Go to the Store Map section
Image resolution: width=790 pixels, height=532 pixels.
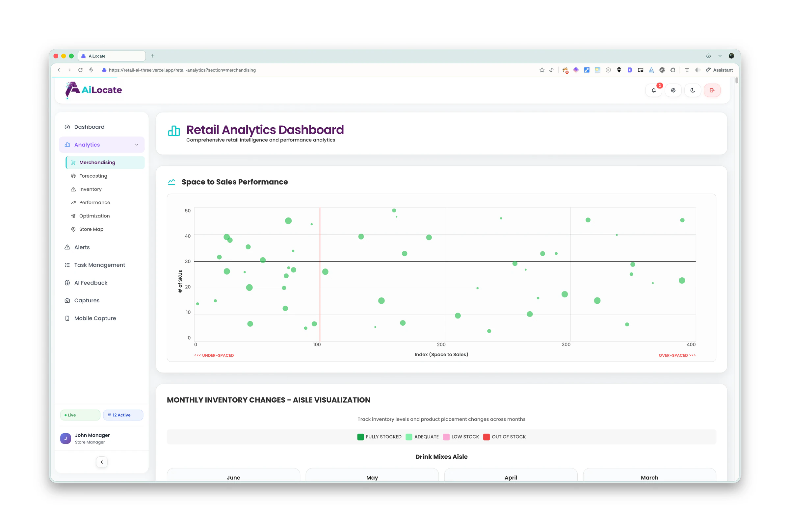coord(91,229)
